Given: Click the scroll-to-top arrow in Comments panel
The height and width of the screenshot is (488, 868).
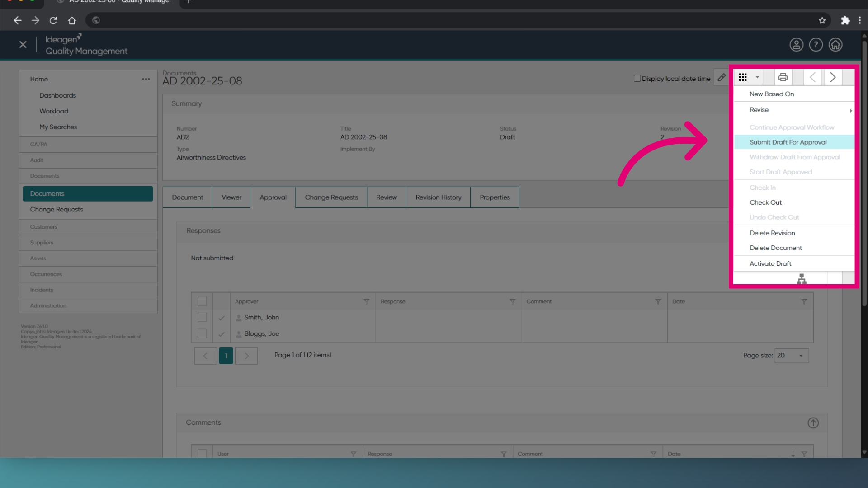Looking at the screenshot, I should pyautogui.click(x=813, y=422).
